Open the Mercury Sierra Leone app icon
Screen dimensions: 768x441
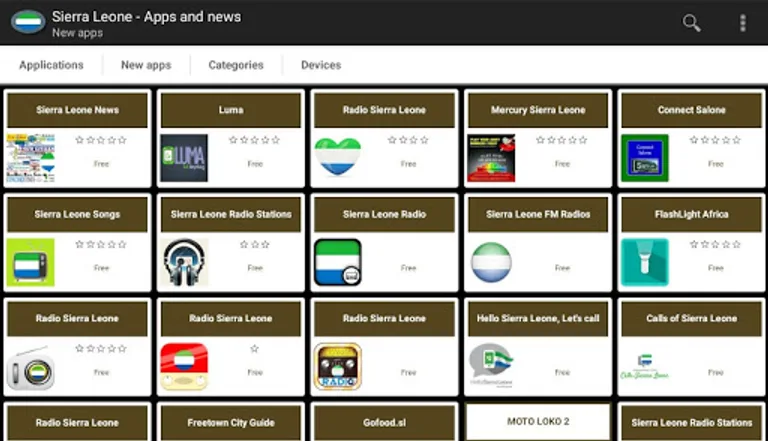[x=491, y=158]
